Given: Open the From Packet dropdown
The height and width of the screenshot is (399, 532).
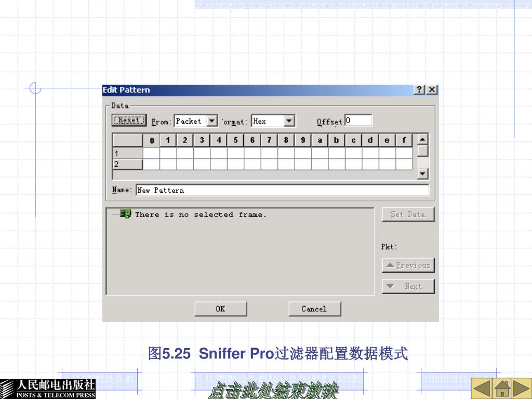Looking at the screenshot, I should [x=212, y=121].
